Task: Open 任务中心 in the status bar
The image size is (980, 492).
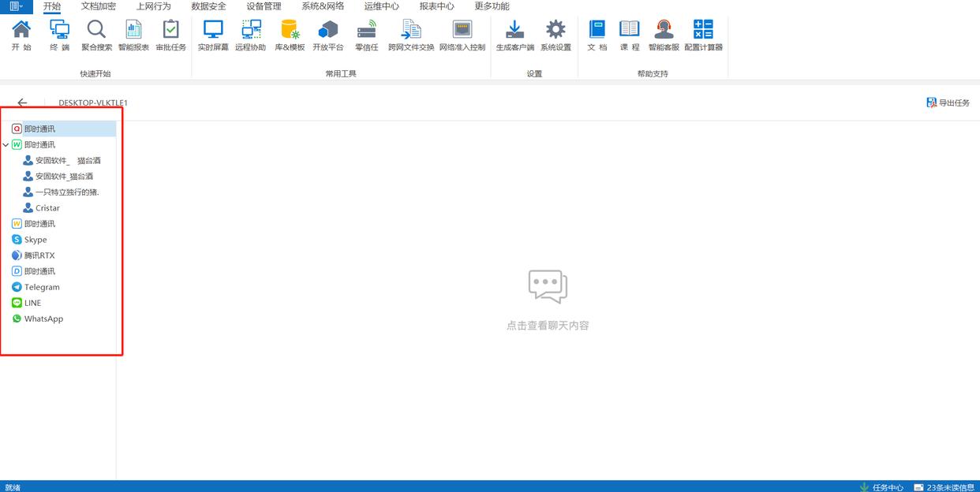Action: pyautogui.click(x=882, y=486)
